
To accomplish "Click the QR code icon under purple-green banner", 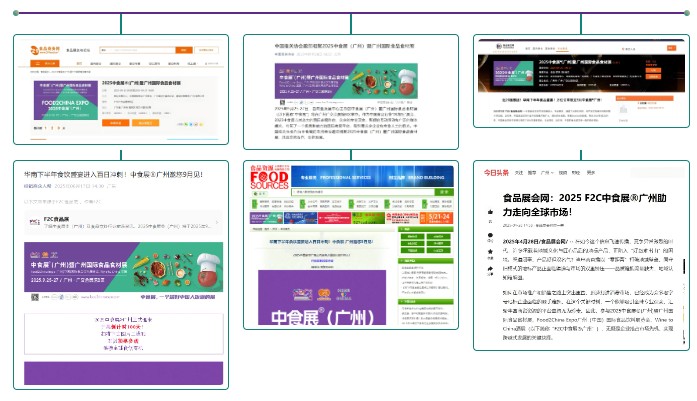I will pos(35,297).
